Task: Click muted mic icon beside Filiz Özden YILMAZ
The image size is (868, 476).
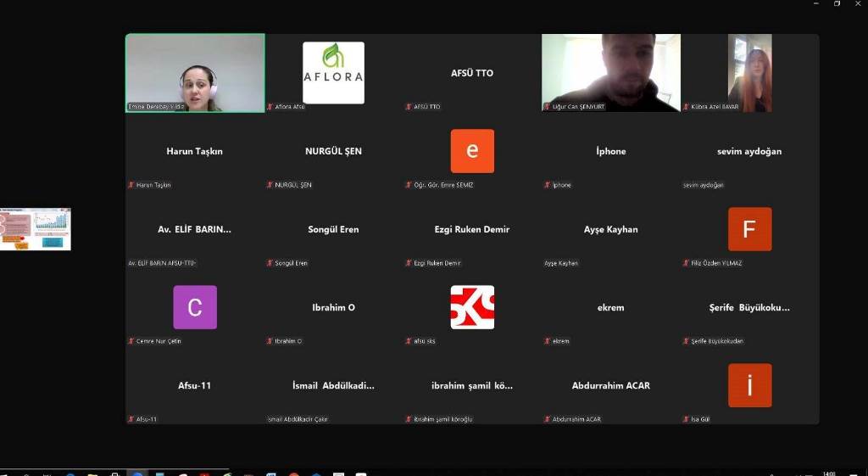Action: coord(687,263)
